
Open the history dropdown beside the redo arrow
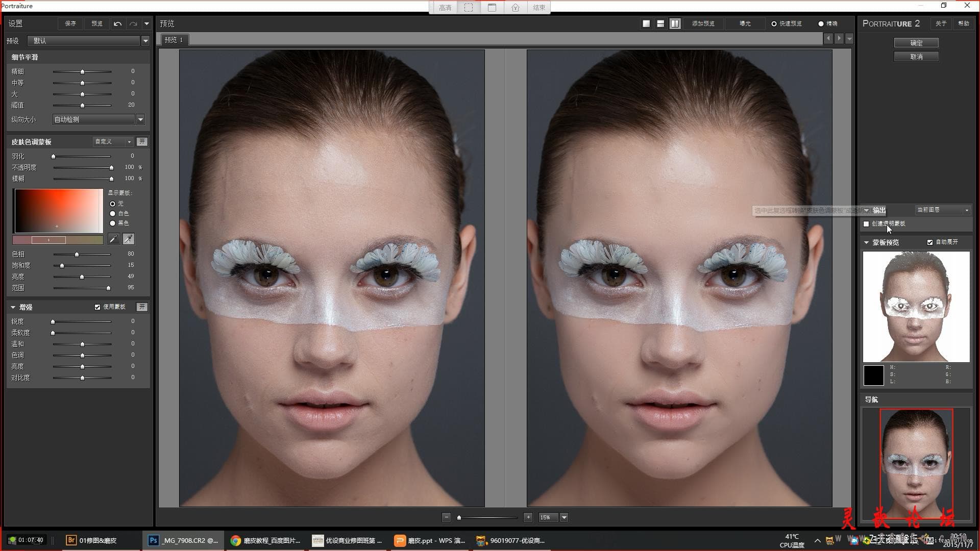tap(146, 23)
